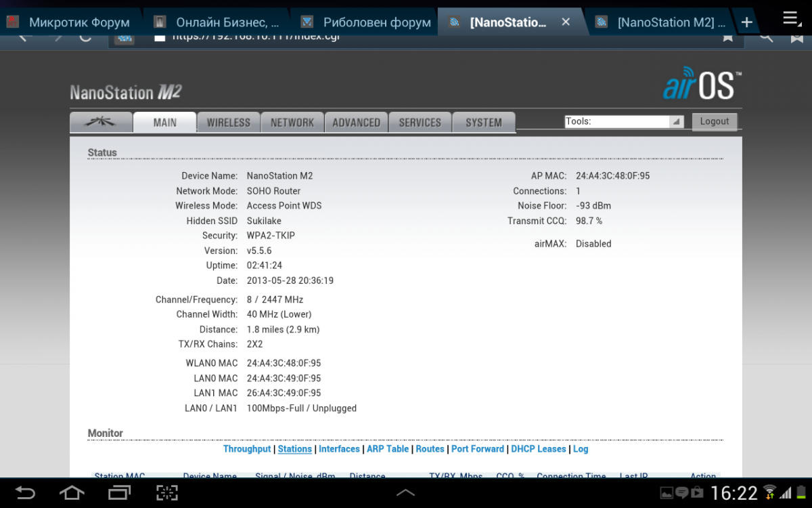Open the Ubiquiti logo tab

click(101, 123)
